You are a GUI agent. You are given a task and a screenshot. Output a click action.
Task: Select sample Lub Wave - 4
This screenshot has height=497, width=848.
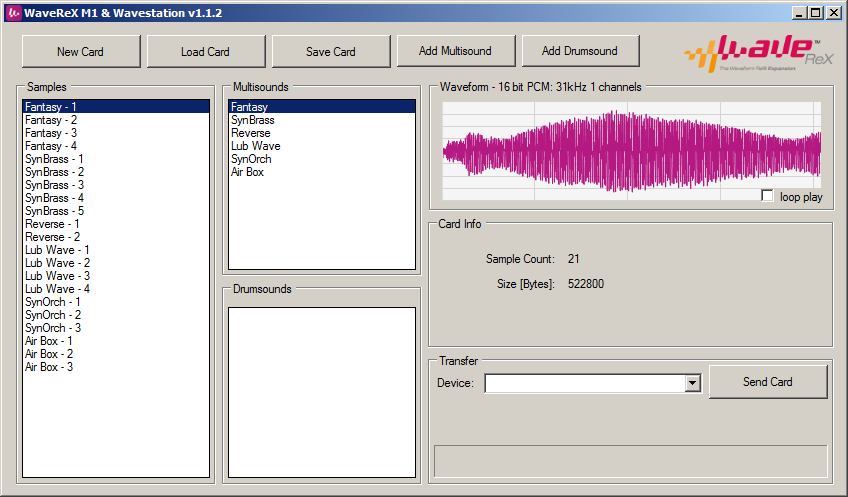pos(116,288)
